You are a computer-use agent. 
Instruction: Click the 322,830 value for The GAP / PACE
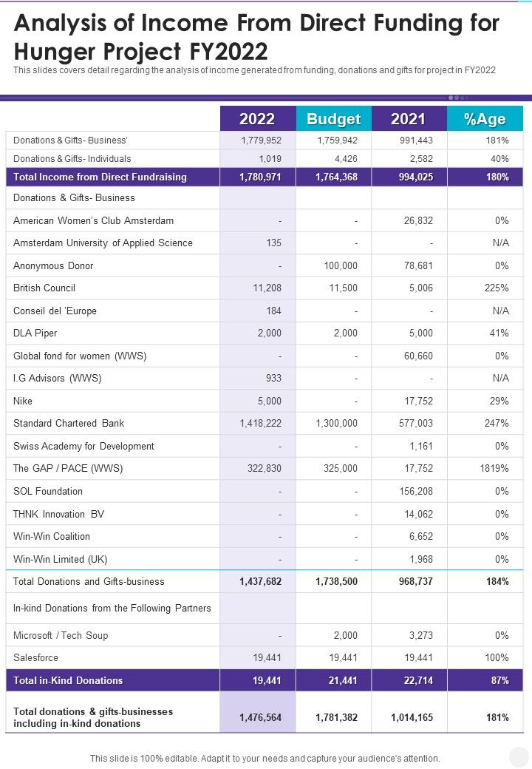click(265, 468)
